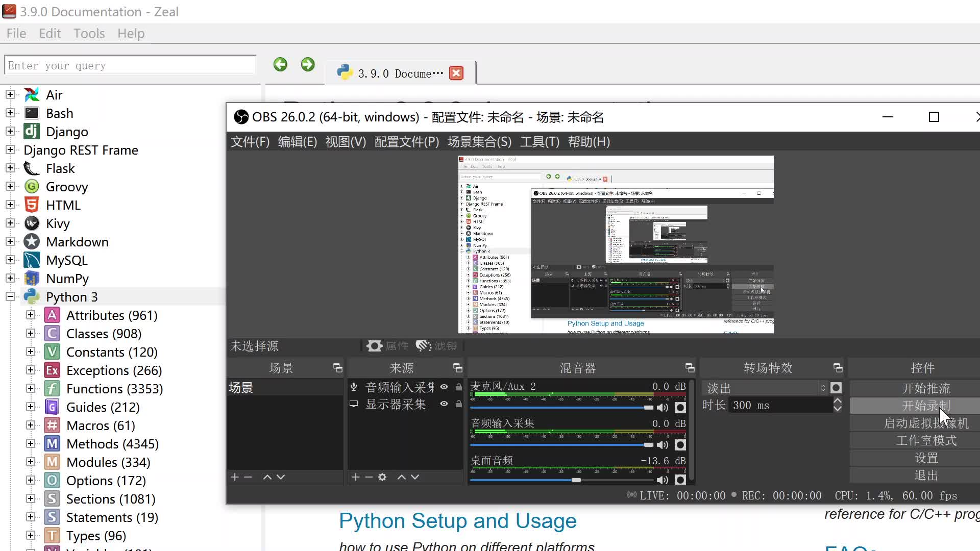Open the 设置 button in controls
This screenshot has width=980, height=551.
tap(925, 458)
